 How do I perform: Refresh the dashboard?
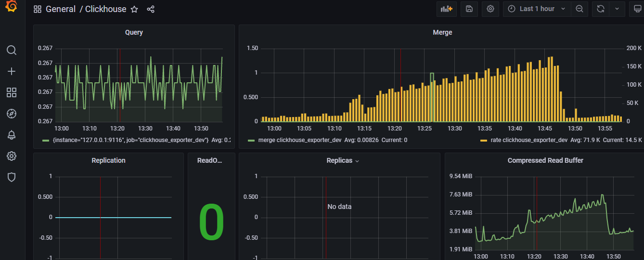[600, 9]
